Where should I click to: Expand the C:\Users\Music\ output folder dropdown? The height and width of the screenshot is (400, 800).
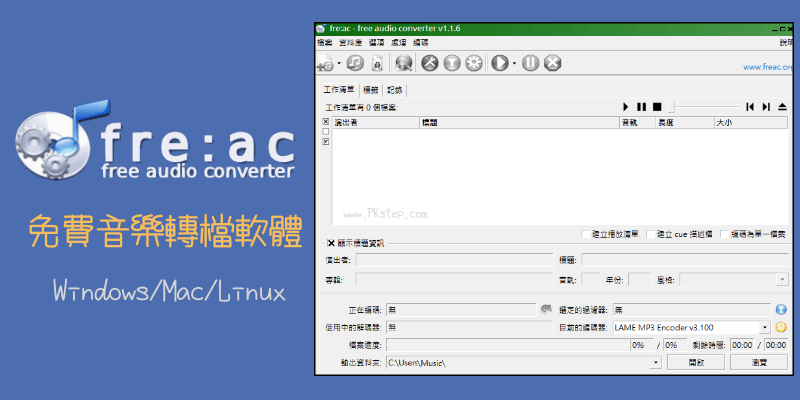point(656,362)
